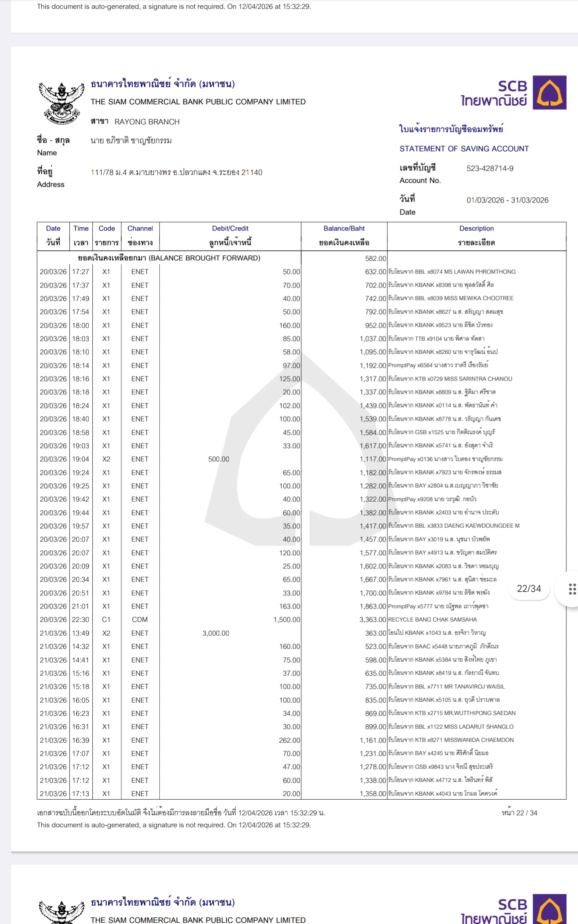Click the SCB purple logo icon on page 22
This screenshot has height=924, width=578.
[x=549, y=93]
